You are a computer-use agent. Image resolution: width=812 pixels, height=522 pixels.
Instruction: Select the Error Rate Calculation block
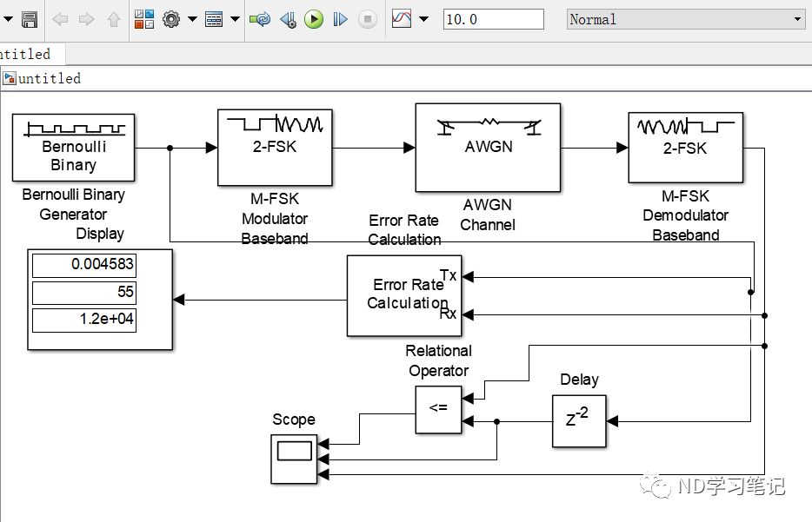404,295
